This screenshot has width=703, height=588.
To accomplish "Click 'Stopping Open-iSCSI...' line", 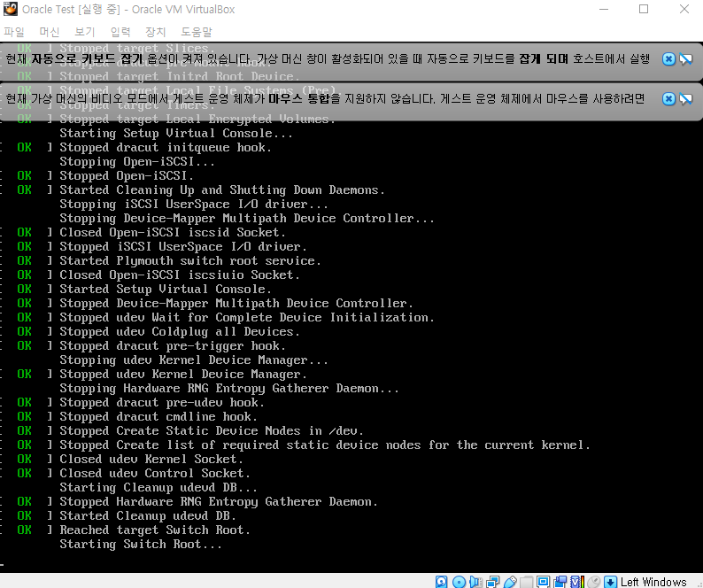I will 137,161.
